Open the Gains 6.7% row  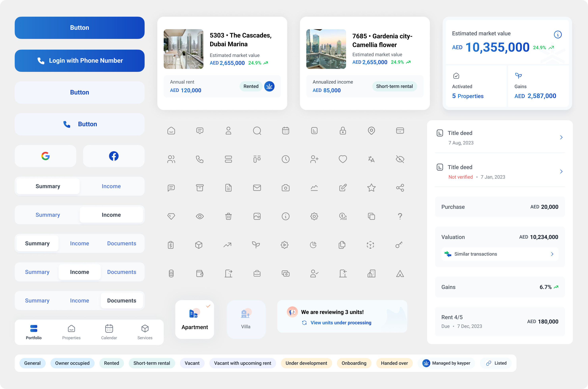pos(500,287)
